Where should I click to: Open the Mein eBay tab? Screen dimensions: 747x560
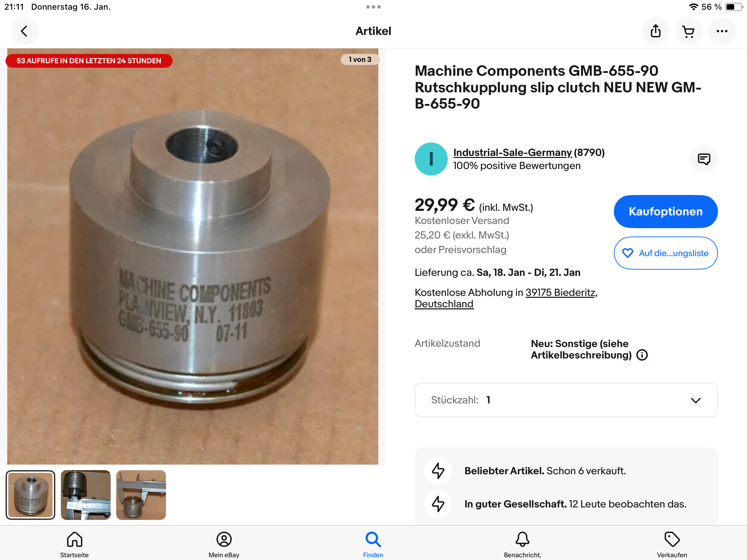(224, 544)
